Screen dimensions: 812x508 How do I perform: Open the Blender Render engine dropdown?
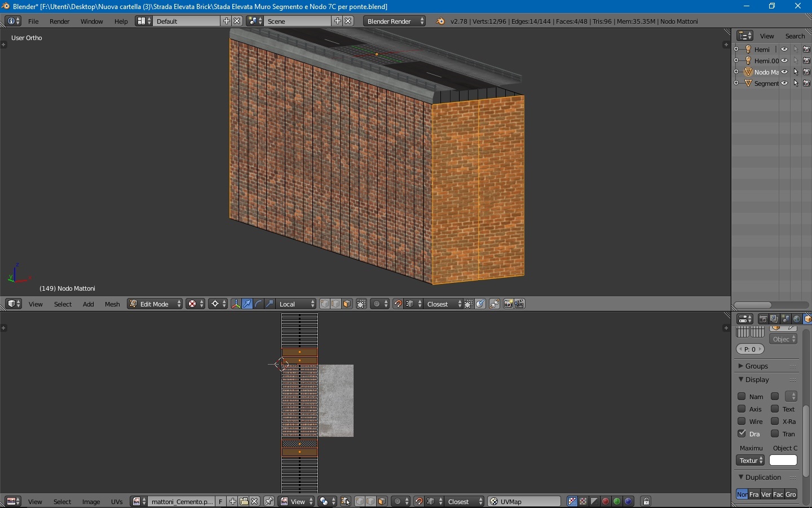(x=396, y=21)
